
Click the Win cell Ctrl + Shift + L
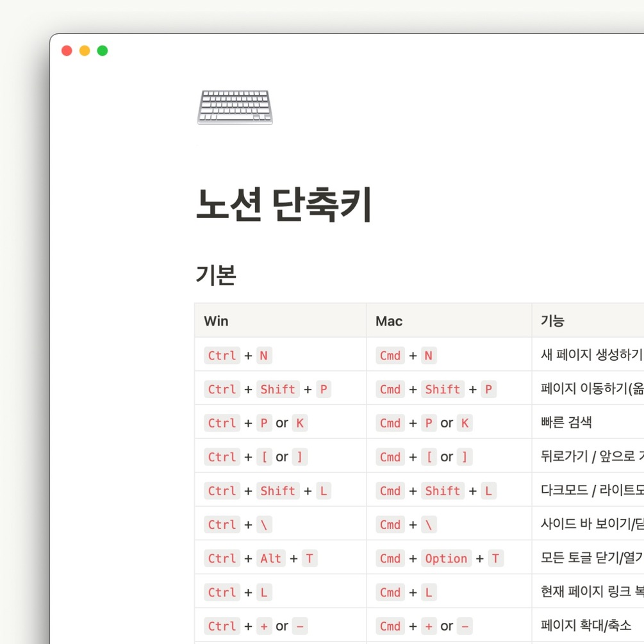(x=281, y=490)
